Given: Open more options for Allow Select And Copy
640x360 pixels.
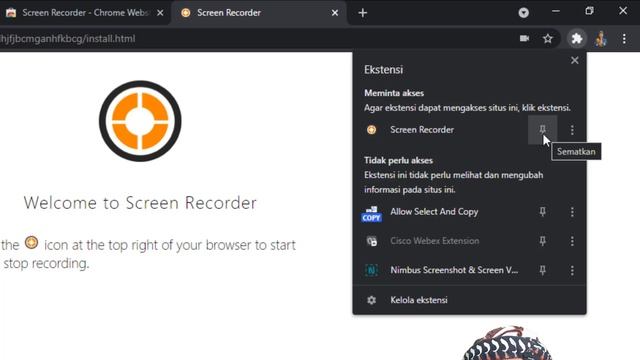Looking at the screenshot, I should [572, 211].
